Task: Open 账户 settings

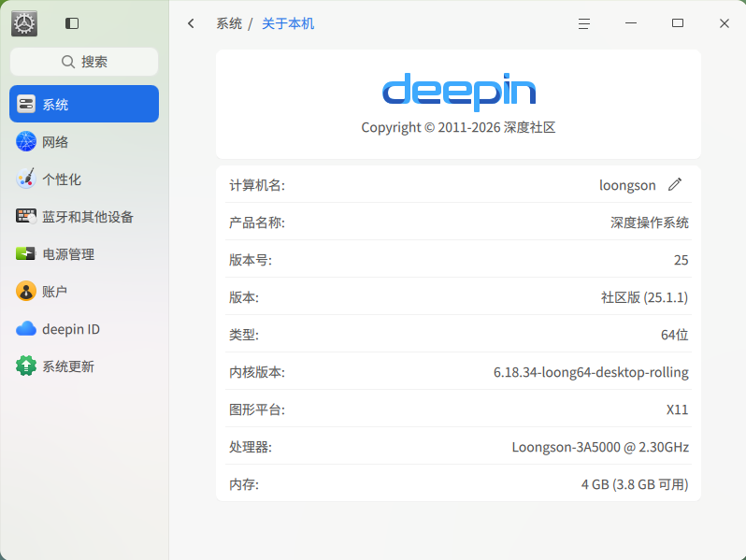Action: coord(84,291)
